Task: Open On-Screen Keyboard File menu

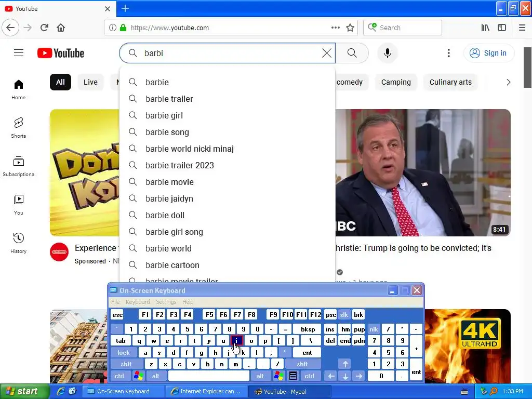Action: point(115,302)
